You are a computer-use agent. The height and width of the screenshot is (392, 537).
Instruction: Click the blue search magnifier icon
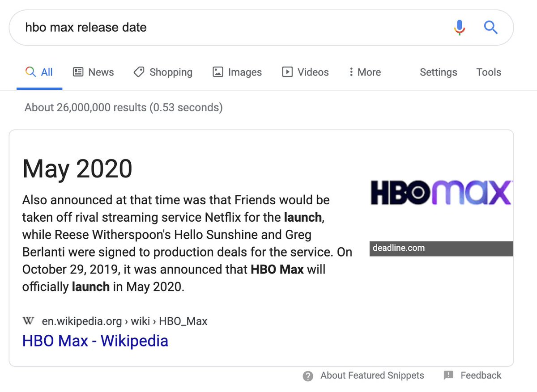point(491,28)
